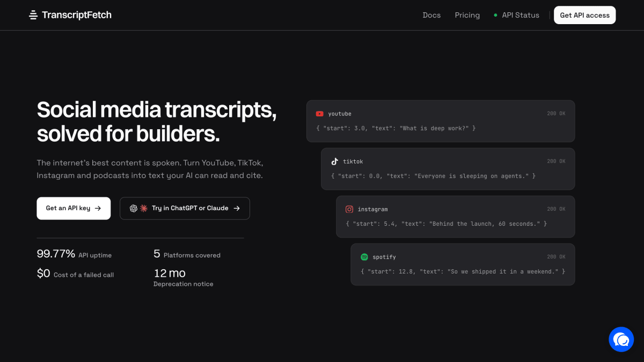Viewport: 644px width, 362px height.
Task: Click the Claude starburst icon
Action: (x=143, y=208)
